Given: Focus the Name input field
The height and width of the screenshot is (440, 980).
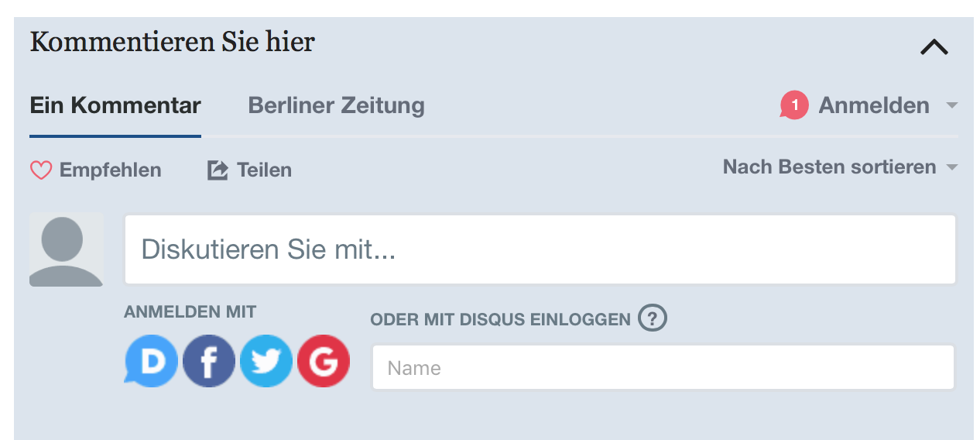Looking at the screenshot, I should [x=663, y=367].
